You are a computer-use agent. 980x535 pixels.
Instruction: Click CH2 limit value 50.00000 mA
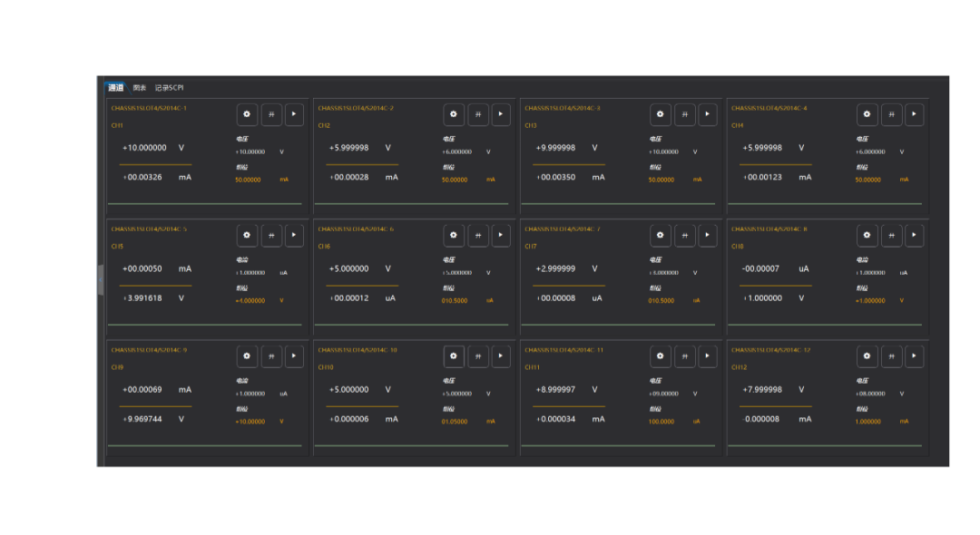(x=455, y=180)
